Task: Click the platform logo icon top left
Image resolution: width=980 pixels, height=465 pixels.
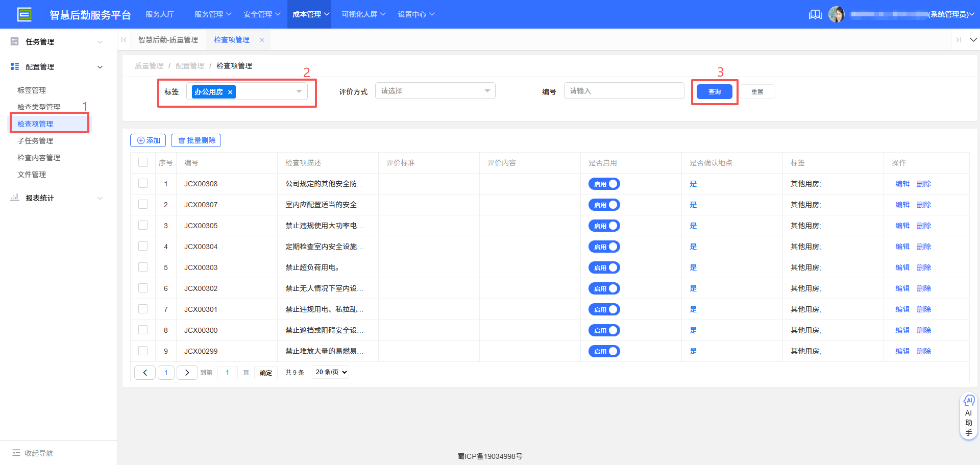Action: [x=24, y=14]
